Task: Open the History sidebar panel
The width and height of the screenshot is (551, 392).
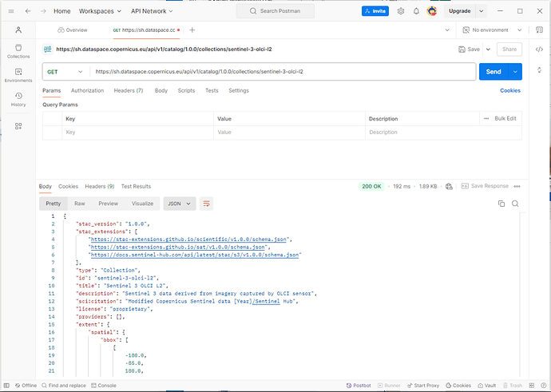Action: (x=18, y=100)
